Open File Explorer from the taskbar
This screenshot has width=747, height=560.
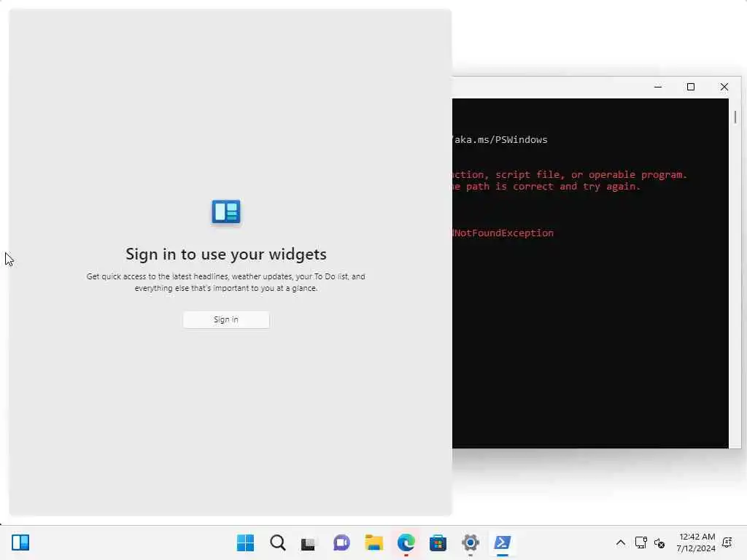[x=374, y=542]
